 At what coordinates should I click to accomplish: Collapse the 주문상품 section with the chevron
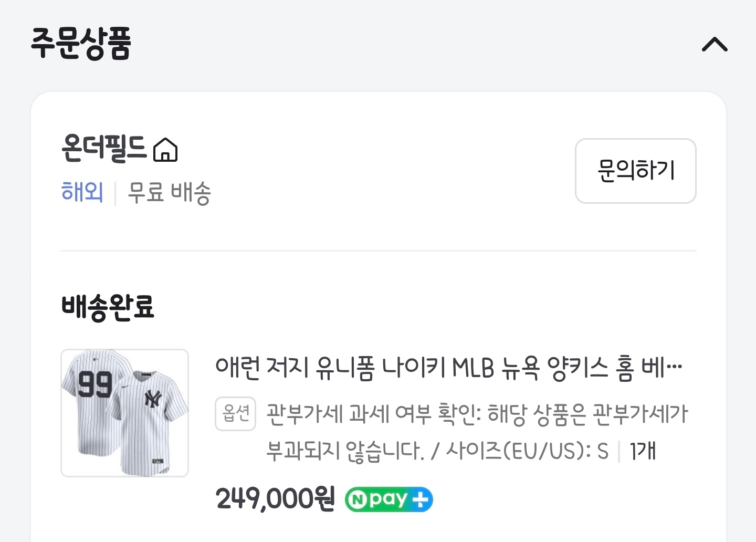click(715, 45)
